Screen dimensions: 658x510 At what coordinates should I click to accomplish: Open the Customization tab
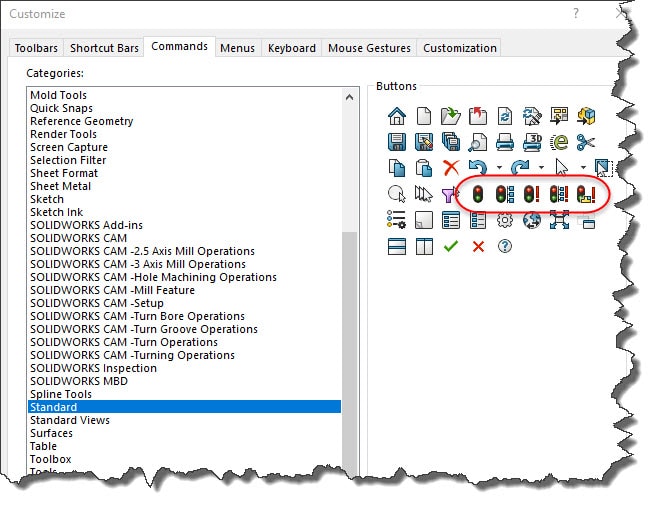pyautogui.click(x=460, y=48)
